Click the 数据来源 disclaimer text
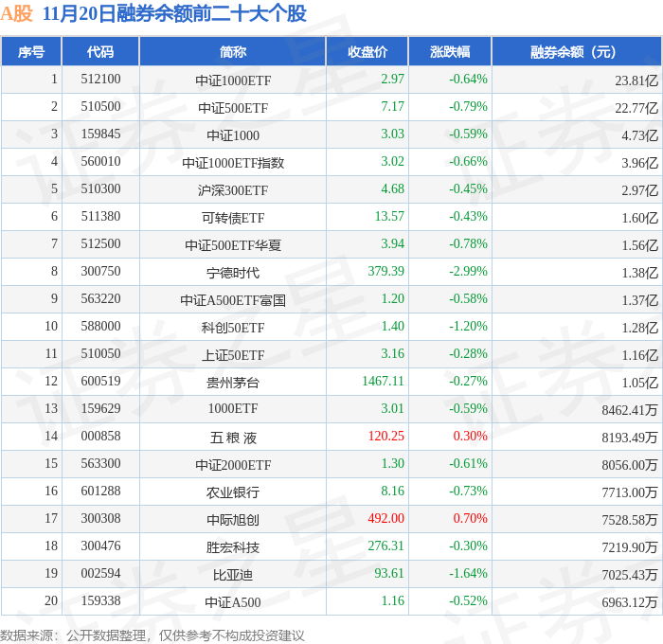This screenshot has height=644, width=663. point(152,635)
